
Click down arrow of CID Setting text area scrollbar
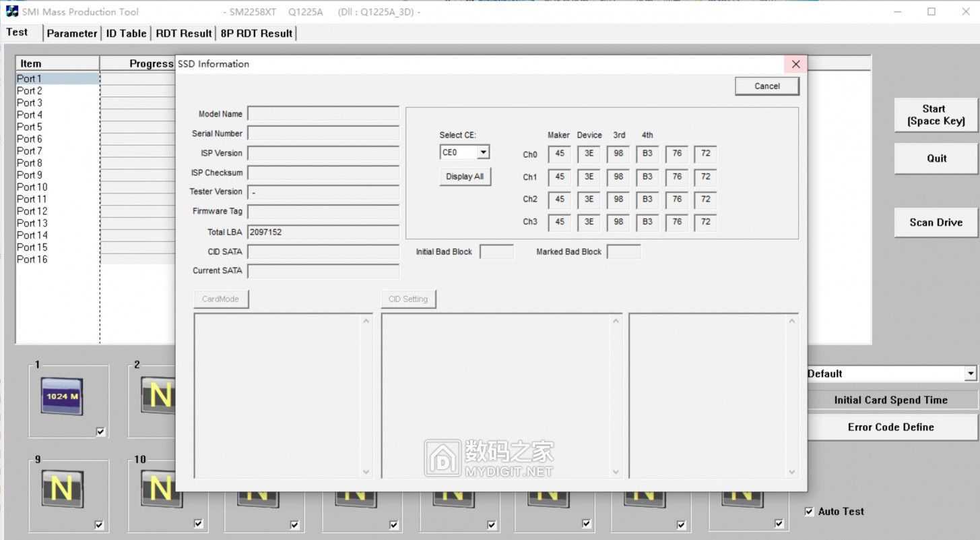(616, 472)
